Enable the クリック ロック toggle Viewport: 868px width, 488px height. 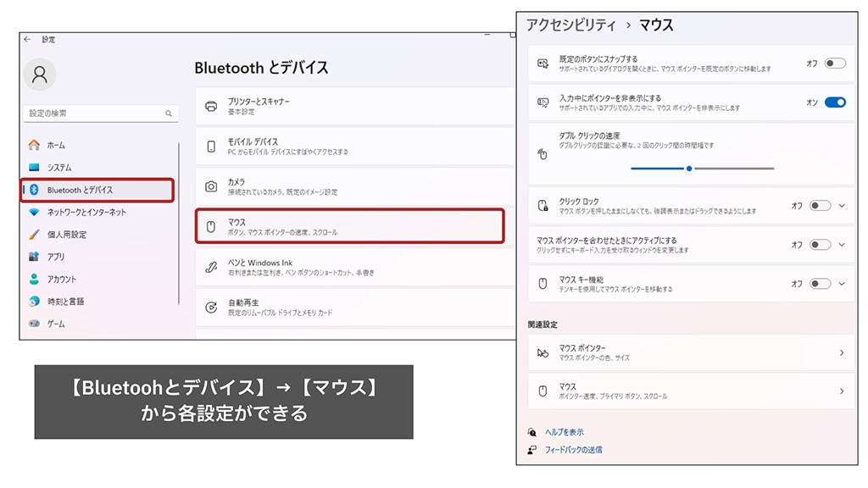[x=820, y=206]
